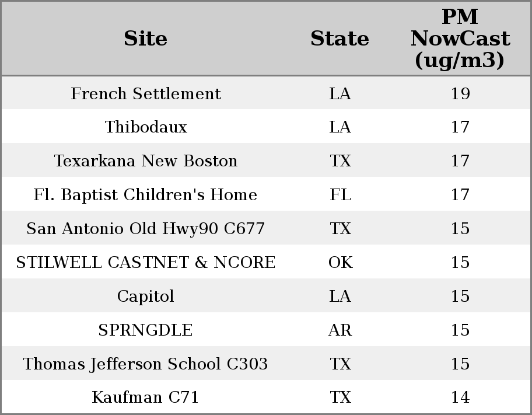Click the State column header

tap(339, 39)
